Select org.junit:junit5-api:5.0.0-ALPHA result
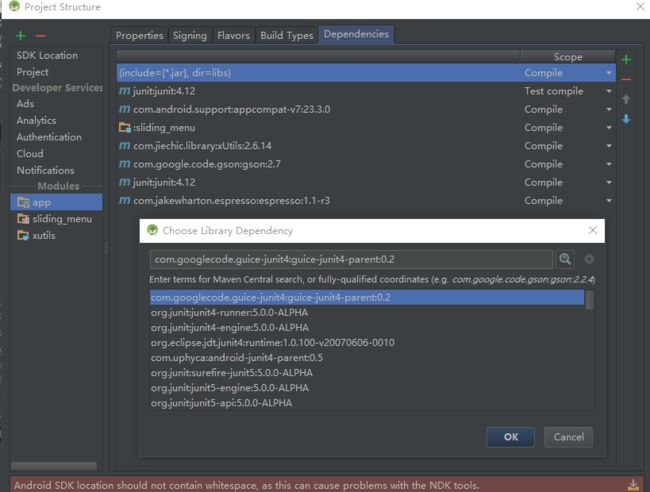650x492 pixels. tap(367, 402)
